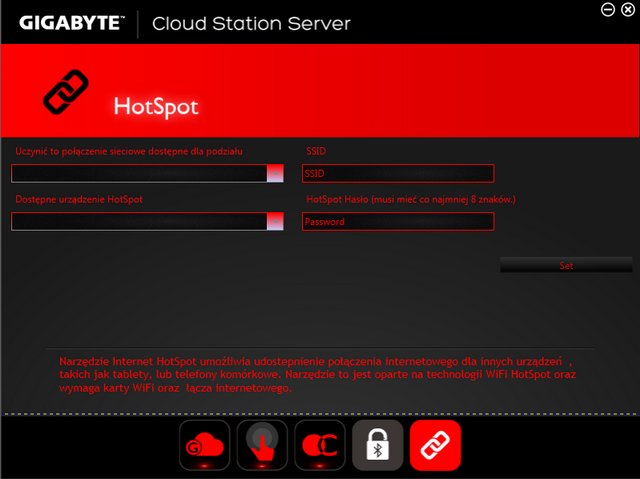Click the HotSpot title in the header
Image resolution: width=640 pixels, height=479 pixels.
(156, 107)
